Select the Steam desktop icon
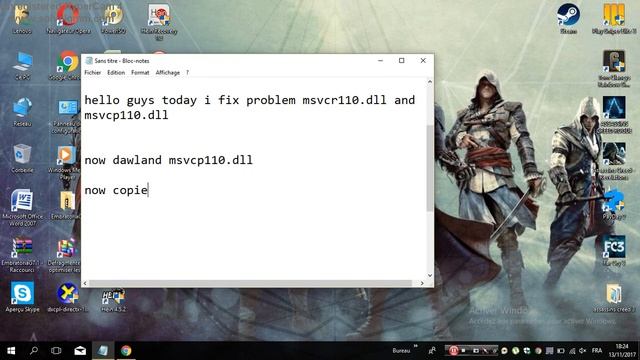640x360 pixels. (x=568, y=19)
